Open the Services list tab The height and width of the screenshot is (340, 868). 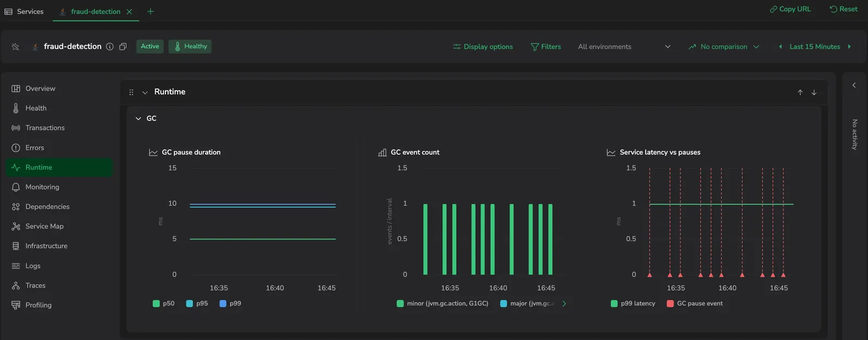click(x=24, y=11)
